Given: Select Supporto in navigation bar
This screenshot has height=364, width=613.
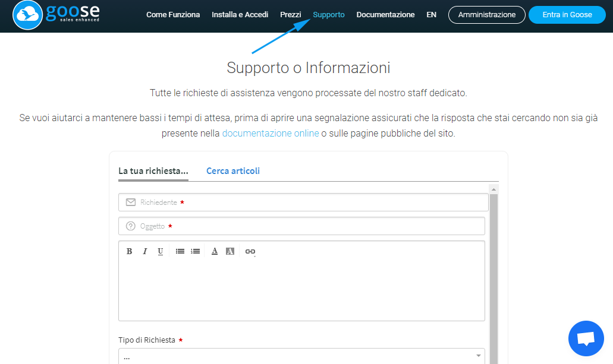Looking at the screenshot, I should pyautogui.click(x=328, y=15).
